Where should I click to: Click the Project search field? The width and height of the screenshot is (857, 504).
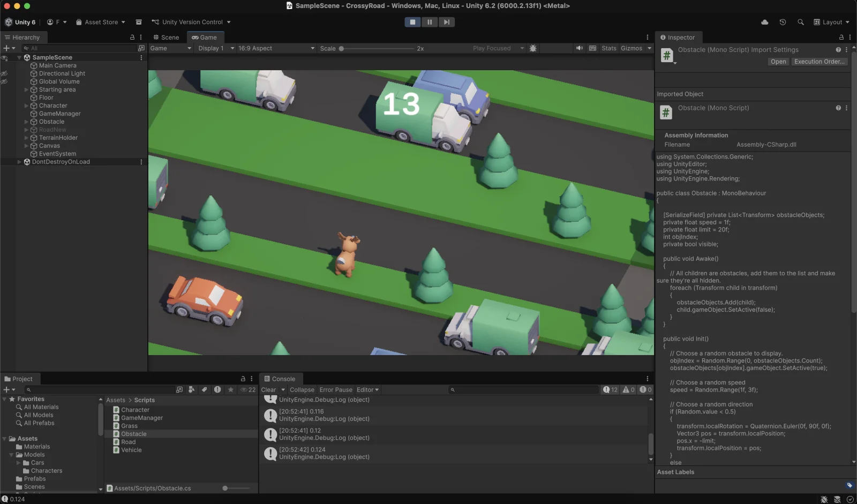coord(99,390)
